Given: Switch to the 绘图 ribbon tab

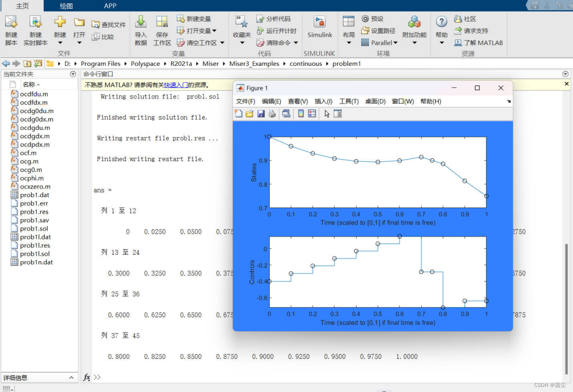Looking at the screenshot, I should click(65, 6).
